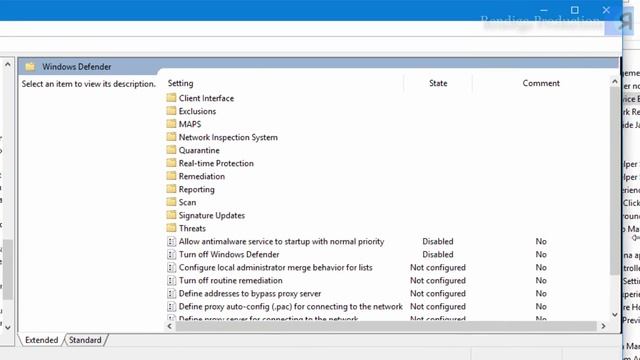640x360 pixels.
Task: Switch to the Standard tab
Action: [85, 340]
